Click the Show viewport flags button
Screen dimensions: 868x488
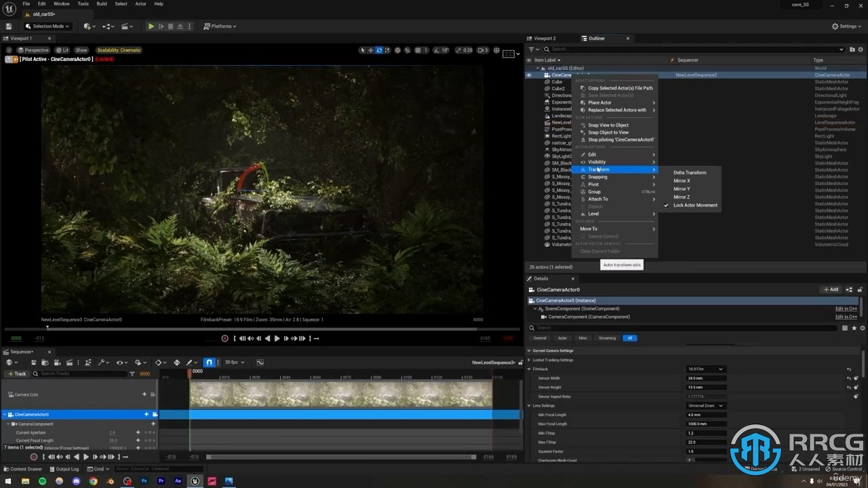click(81, 50)
